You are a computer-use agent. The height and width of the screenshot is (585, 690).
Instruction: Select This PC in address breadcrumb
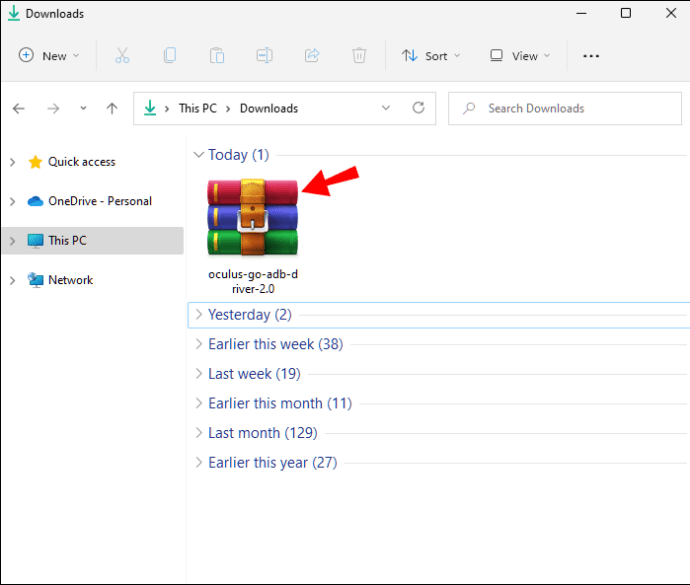[198, 108]
